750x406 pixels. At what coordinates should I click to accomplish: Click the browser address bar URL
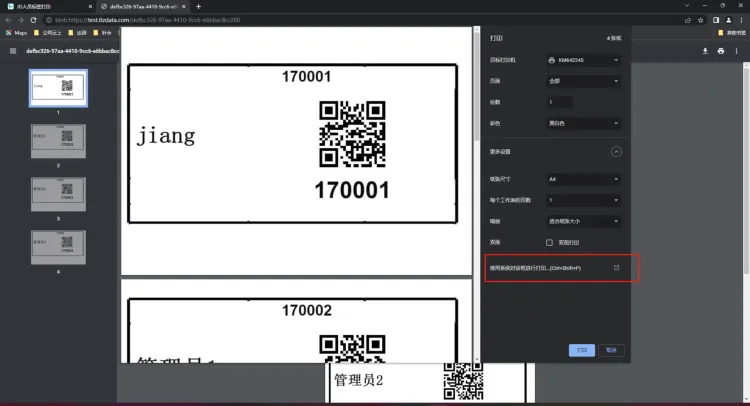tap(147, 20)
